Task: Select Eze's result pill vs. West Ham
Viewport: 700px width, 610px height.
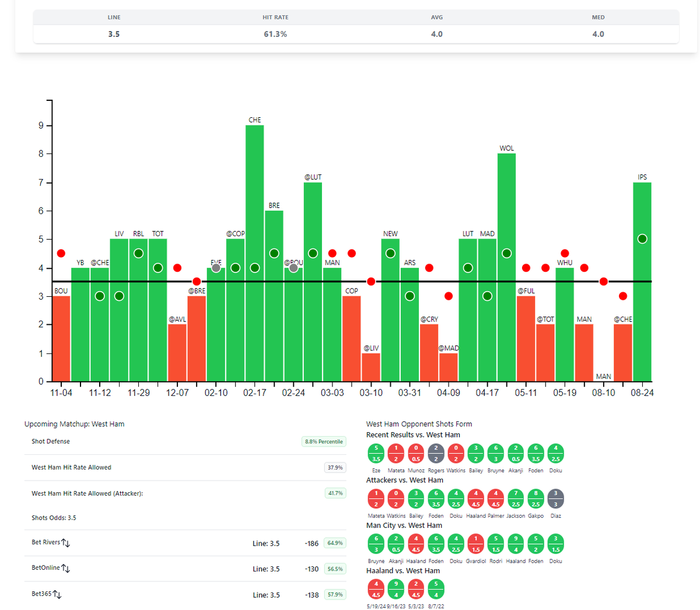Action: [376, 454]
